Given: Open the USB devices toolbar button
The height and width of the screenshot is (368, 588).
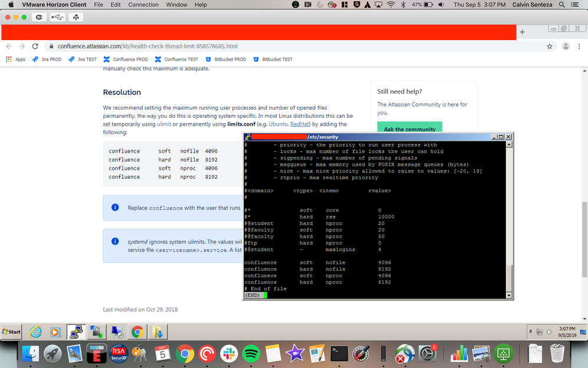Looking at the screenshot, I should point(57,17).
